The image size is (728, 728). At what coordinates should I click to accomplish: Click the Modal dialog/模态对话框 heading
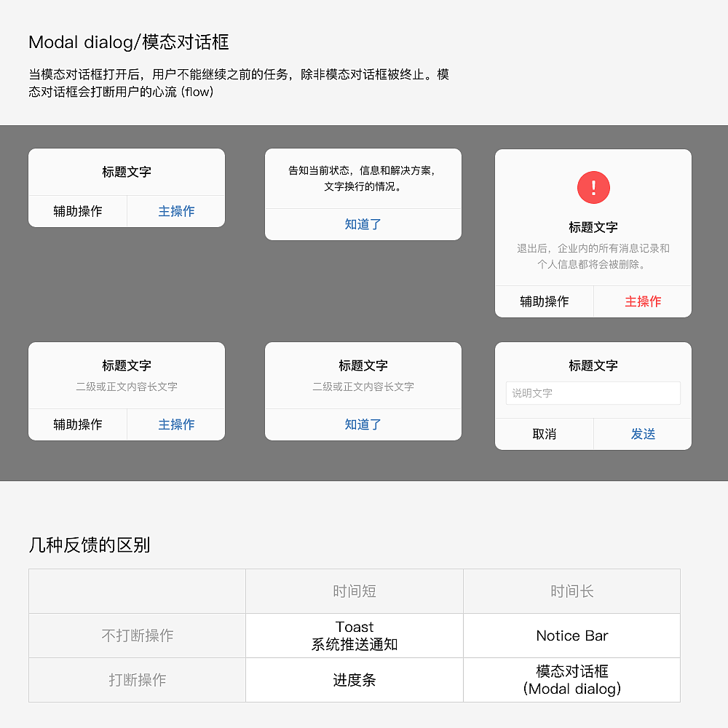128,42
